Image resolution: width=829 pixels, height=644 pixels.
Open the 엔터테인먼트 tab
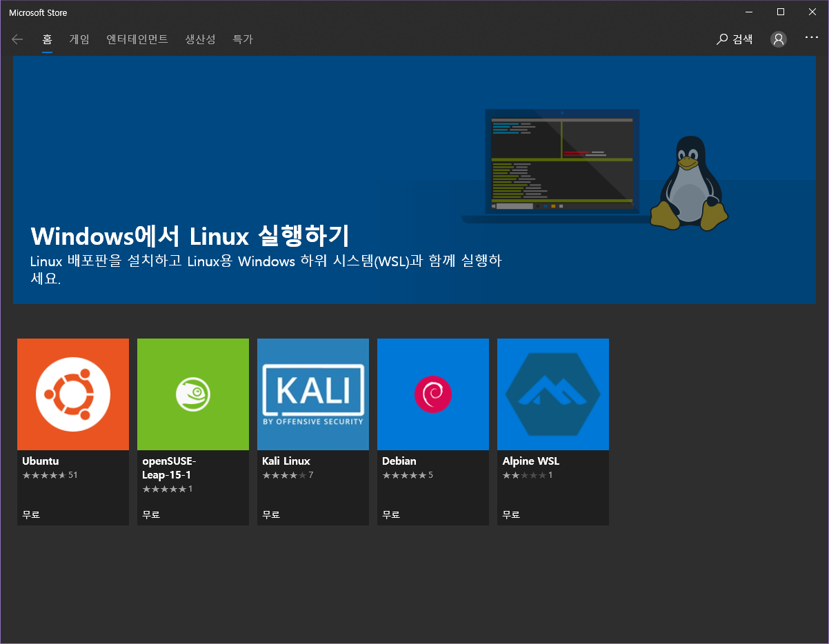(137, 39)
